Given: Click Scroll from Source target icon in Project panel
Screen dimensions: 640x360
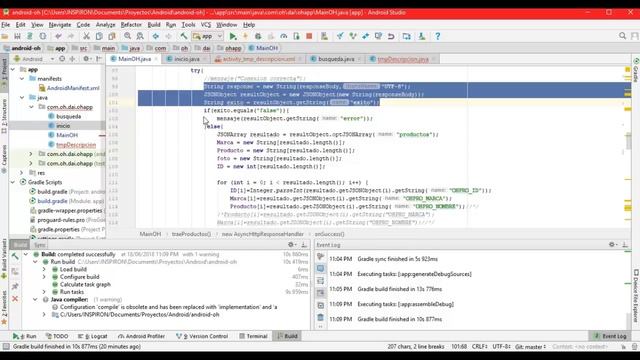Looking at the screenshot, I should pyautogui.click(x=62, y=59).
